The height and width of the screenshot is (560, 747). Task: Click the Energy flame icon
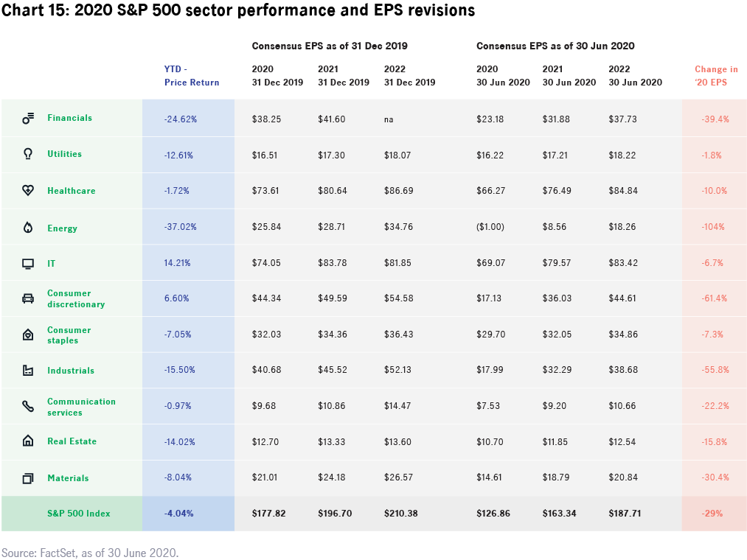tap(28, 228)
